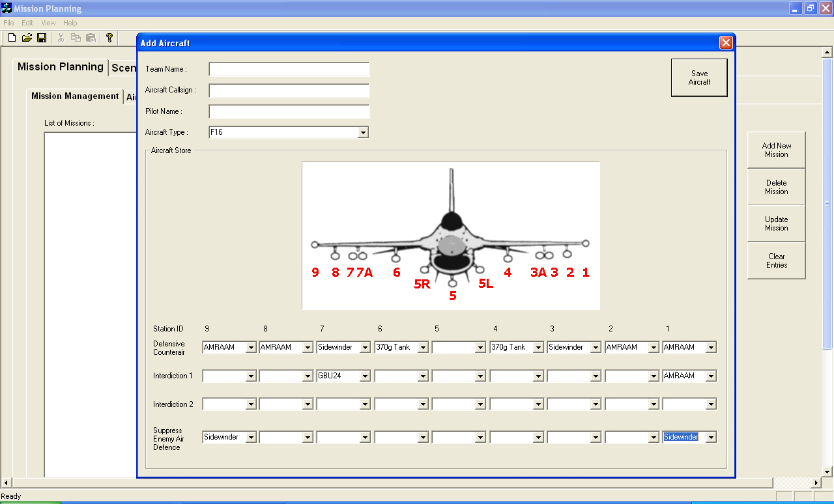
Task: Open the Help menu
Action: point(70,23)
